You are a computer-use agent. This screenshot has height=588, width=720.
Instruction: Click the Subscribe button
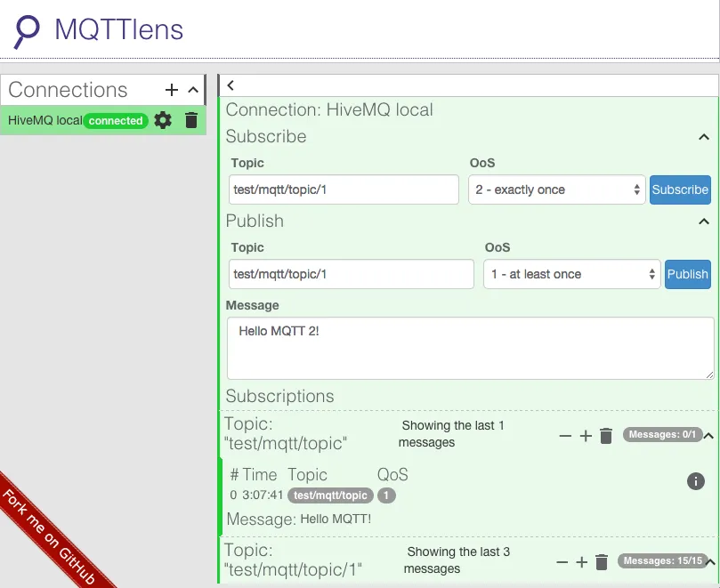[680, 189]
